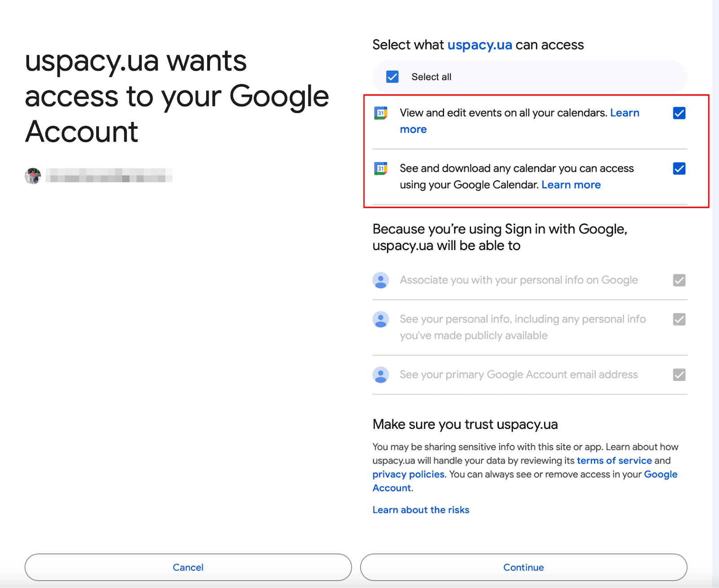Click the greyed See your personal info checkbox
The width and height of the screenshot is (719, 588).
(x=679, y=319)
